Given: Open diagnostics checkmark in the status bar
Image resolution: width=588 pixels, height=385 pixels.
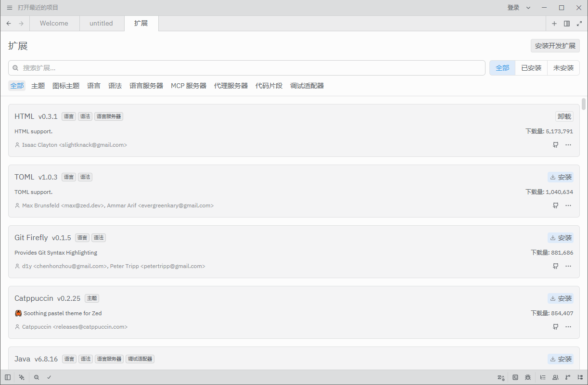Looking at the screenshot, I should pos(49,377).
